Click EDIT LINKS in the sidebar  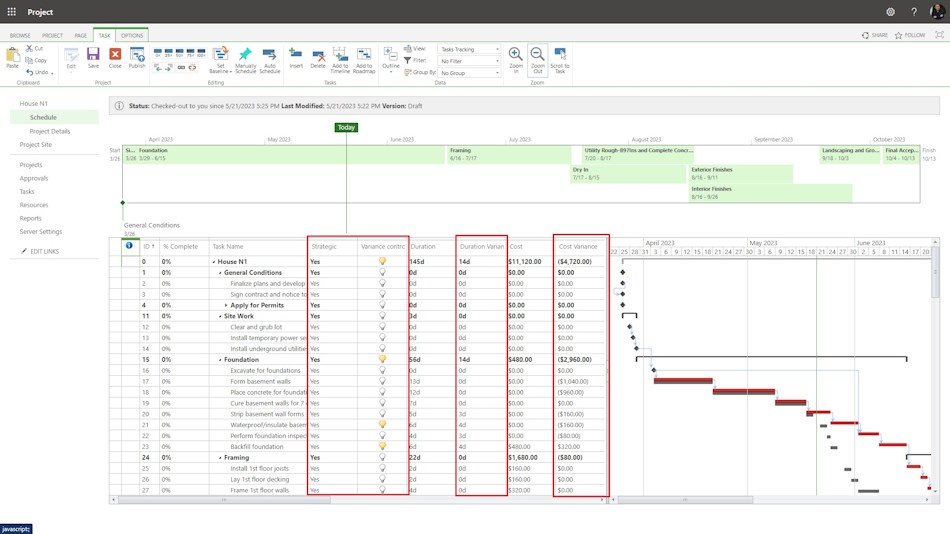tap(40, 251)
